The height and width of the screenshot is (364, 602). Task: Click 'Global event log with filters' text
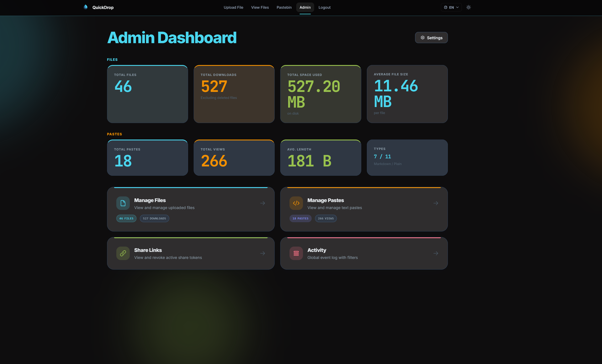pyautogui.click(x=332, y=258)
